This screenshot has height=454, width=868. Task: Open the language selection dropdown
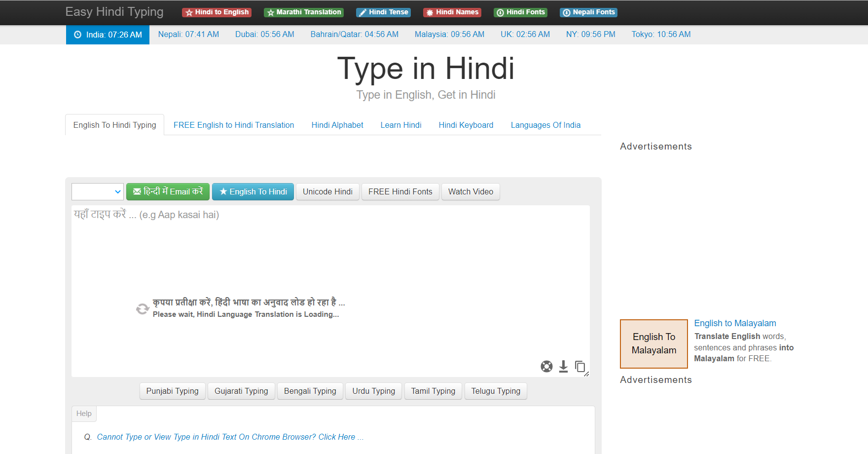click(97, 191)
